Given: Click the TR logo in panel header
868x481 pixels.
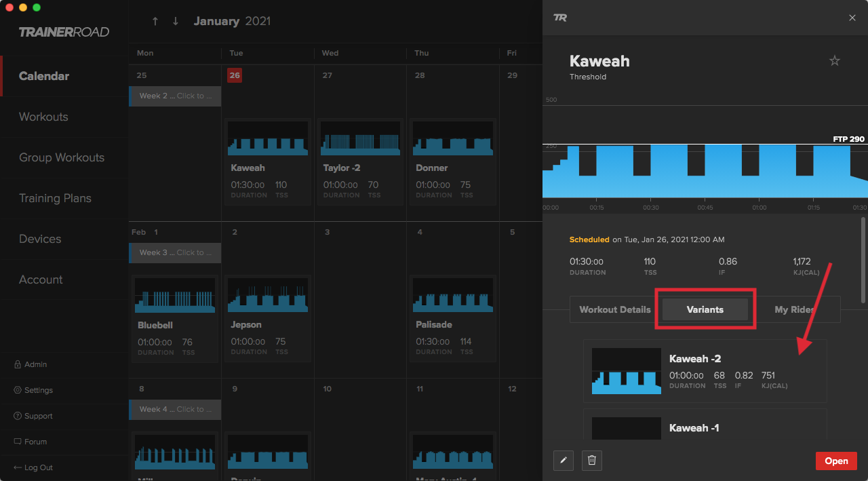Looking at the screenshot, I should click(x=560, y=18).
